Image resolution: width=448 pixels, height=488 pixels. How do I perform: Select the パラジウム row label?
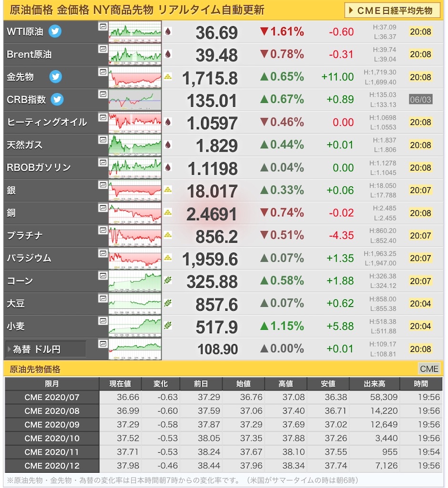[29, 258]
